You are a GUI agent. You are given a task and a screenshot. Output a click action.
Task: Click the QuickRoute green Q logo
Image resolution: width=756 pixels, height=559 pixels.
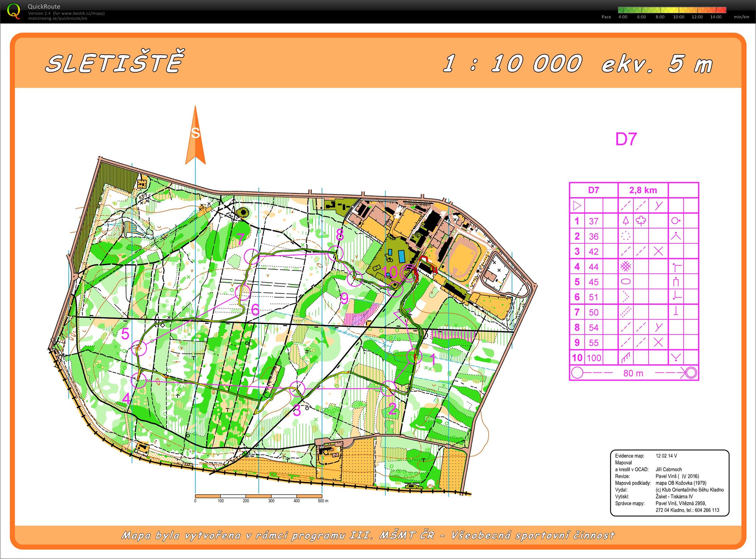tap(14, 11)
